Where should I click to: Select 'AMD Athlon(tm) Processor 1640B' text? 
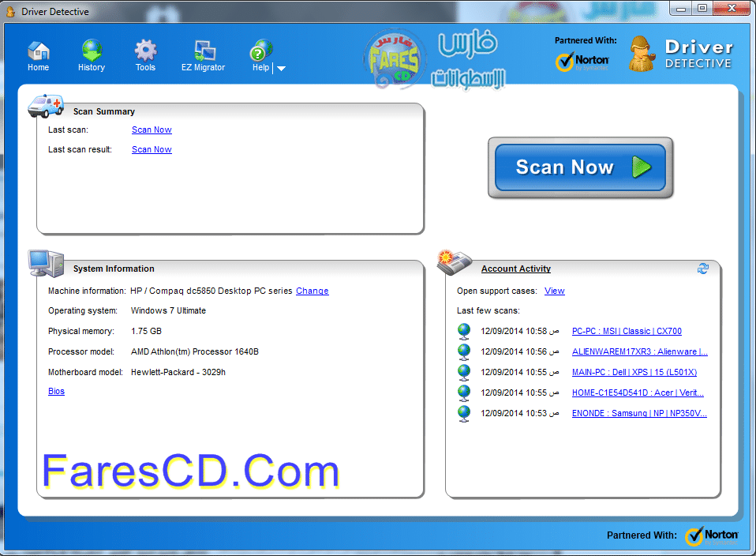tap(195, 352)
